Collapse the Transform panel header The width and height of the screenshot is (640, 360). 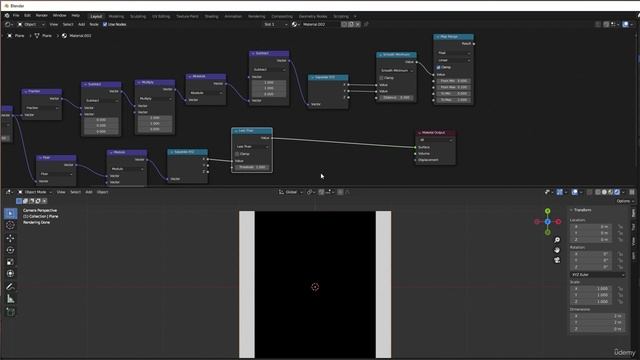pos(582,210)
